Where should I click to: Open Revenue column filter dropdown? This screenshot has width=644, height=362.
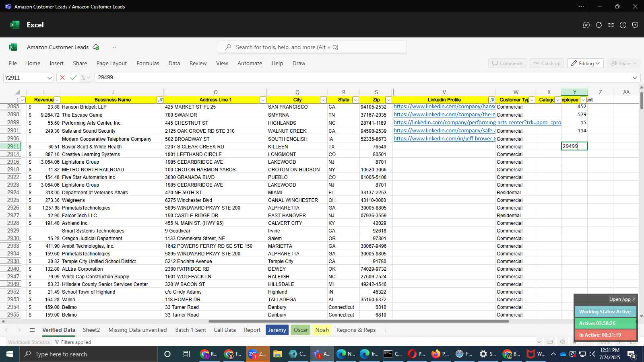coord(57,100)
